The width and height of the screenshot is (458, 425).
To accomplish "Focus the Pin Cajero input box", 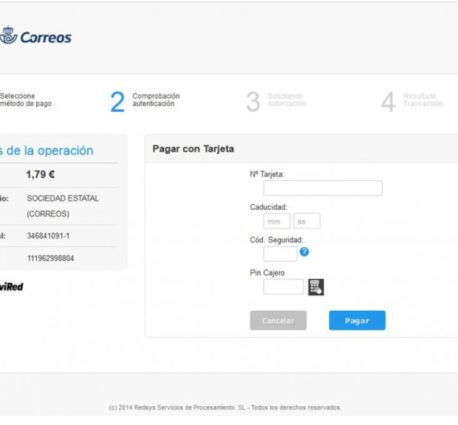I will [x=283, y=287].
